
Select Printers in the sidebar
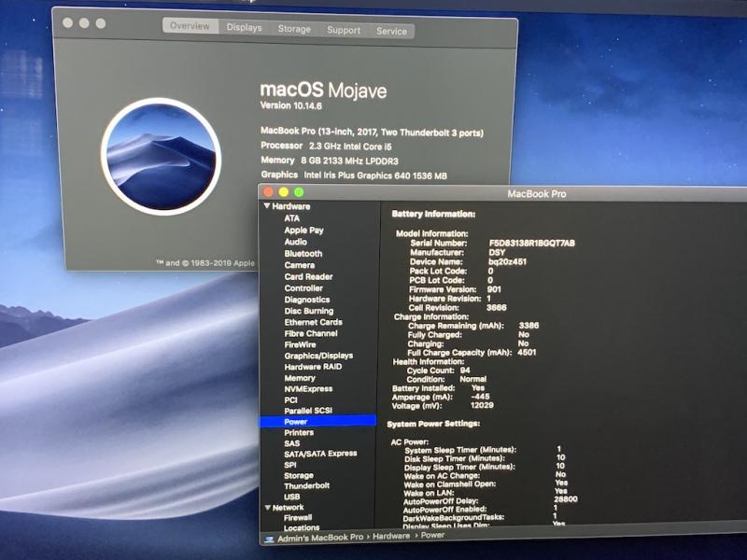point(299,432)
